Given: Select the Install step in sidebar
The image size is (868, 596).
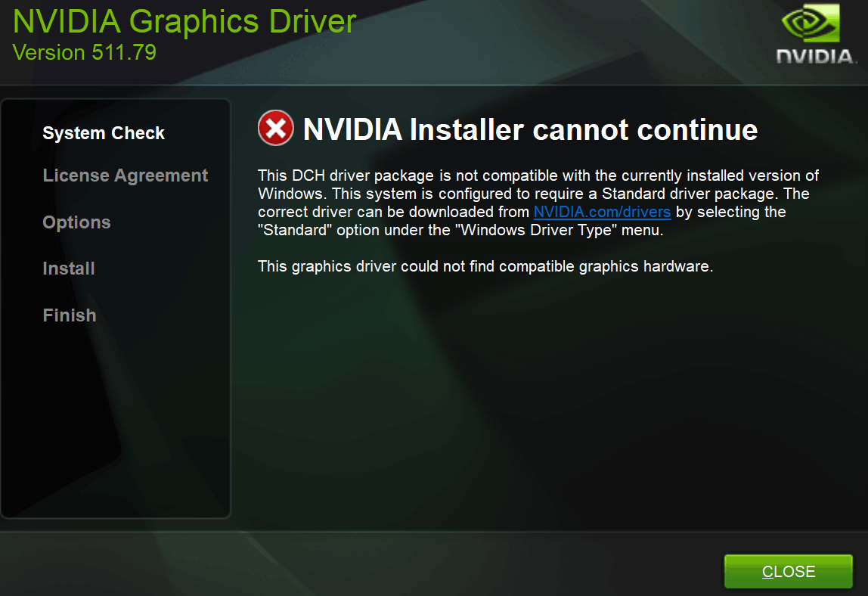Looking at the screenshot, I should point(69,269).
